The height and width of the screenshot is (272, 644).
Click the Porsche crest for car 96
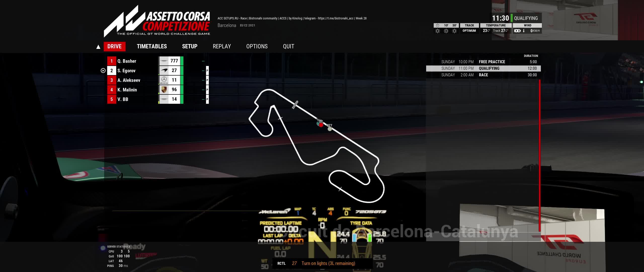pos(164,90)
